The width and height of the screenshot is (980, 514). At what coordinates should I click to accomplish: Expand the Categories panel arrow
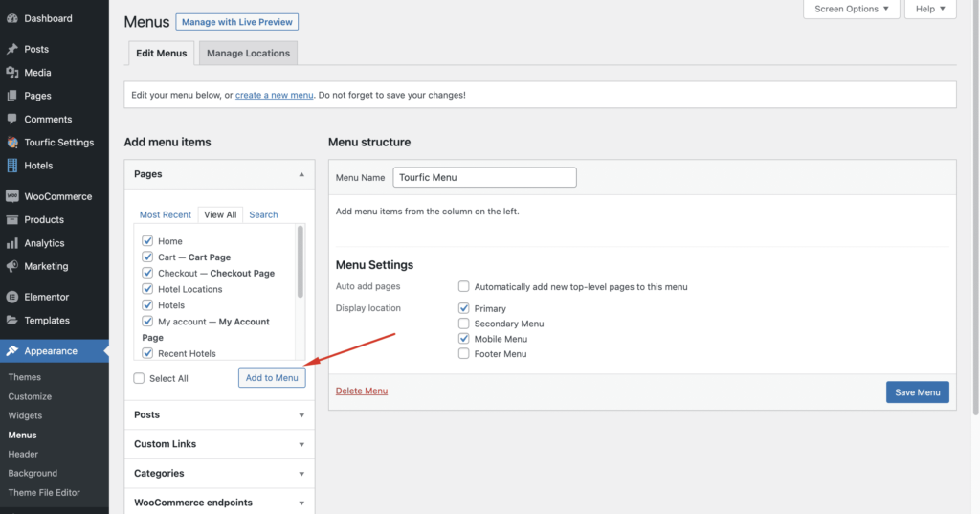[x=301, y=474]
